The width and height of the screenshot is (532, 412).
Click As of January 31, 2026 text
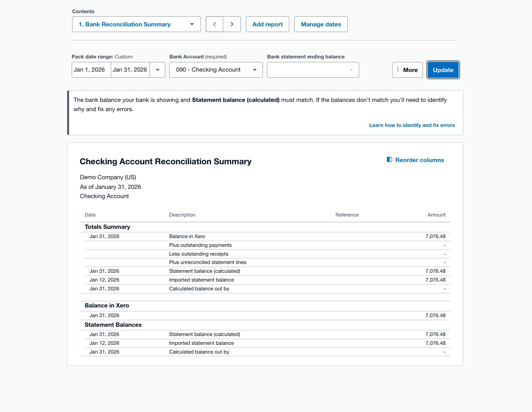point(110,187)
